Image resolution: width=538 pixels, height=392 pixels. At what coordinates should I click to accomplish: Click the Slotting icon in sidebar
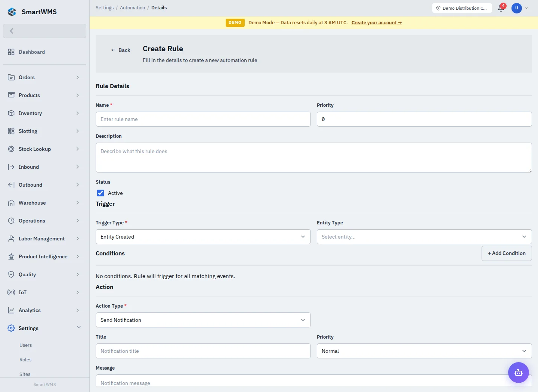tap(11, 131)
